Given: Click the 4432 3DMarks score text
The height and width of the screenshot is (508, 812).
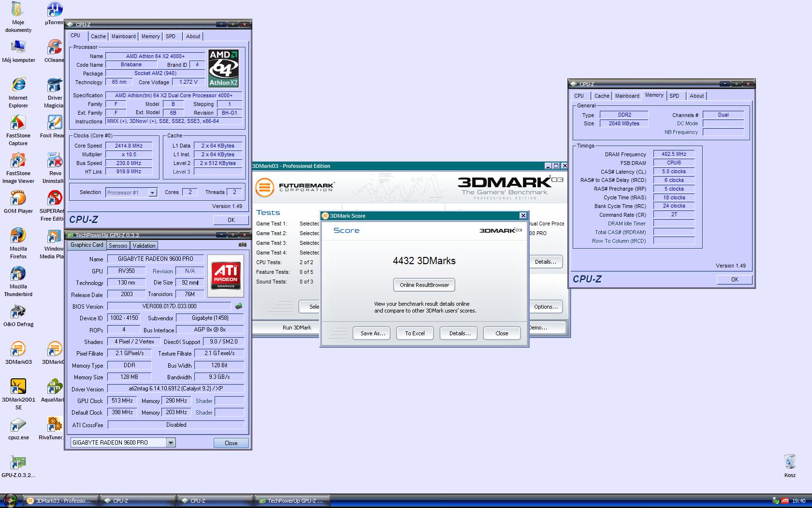Looking at the screenshot, I should point(424,261).
